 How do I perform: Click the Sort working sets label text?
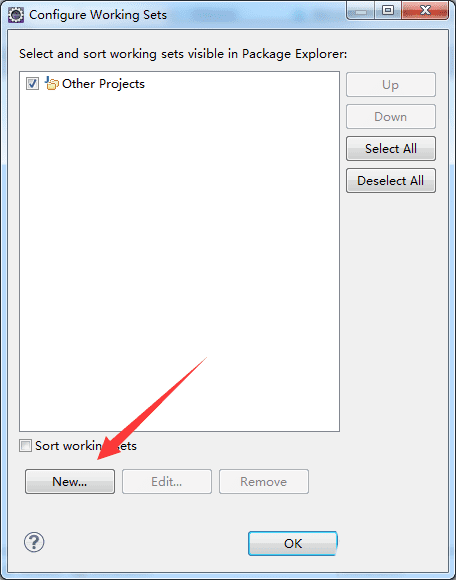click(x=86, y=445)
